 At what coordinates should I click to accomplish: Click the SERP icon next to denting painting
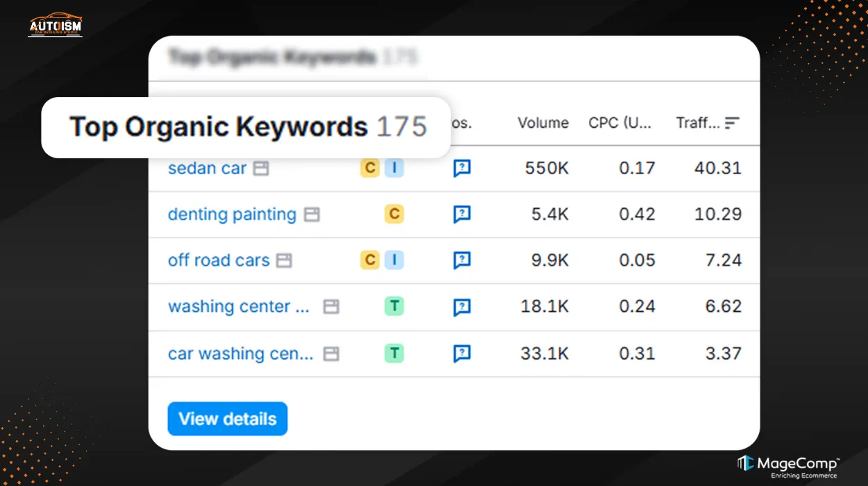click(x=312, y=215)
